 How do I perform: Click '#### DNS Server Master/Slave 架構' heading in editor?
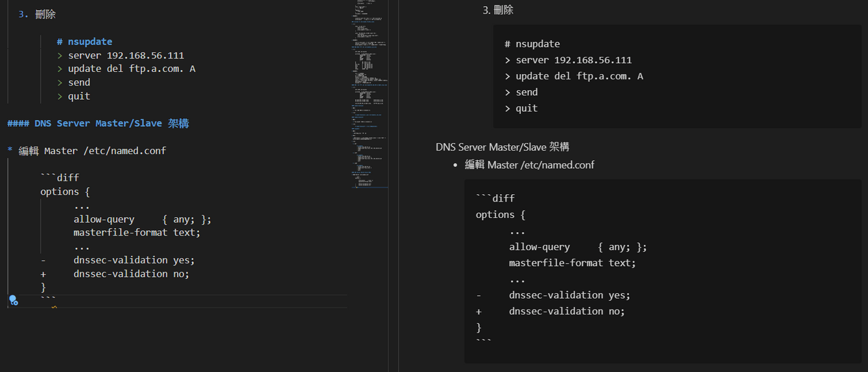click(x=98, y=123)
